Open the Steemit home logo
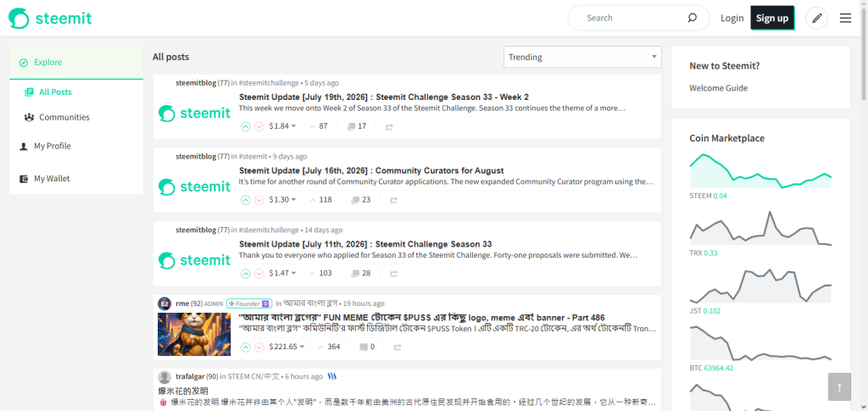 [x=50, y=19]
